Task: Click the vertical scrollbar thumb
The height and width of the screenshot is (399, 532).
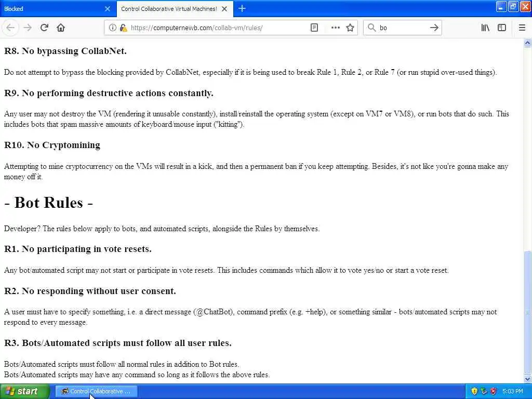Action: point(527,312)
